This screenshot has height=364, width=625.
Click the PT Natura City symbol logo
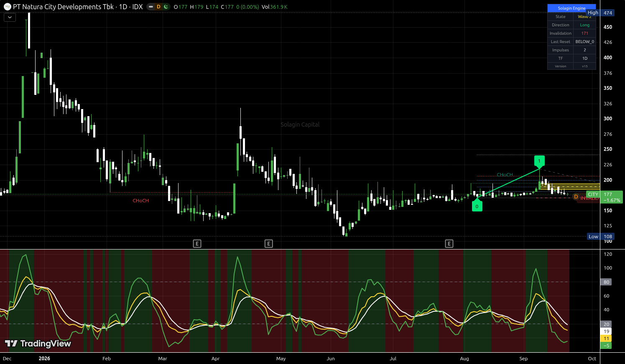(7, 7)
